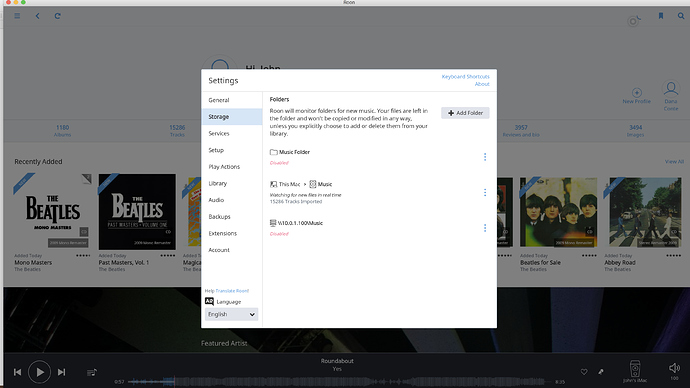Open the Library settings tab
This screenshot has height=388, width=690.
tap(231, 183)
